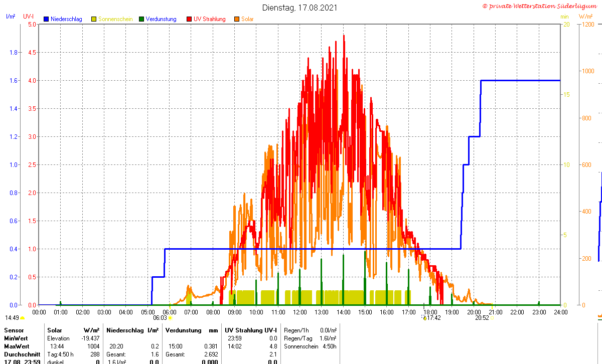The width and height of the screenshot is (602, 364).
Task: Click the sun marker beside 17:42
Action: [x=424, y=318]
